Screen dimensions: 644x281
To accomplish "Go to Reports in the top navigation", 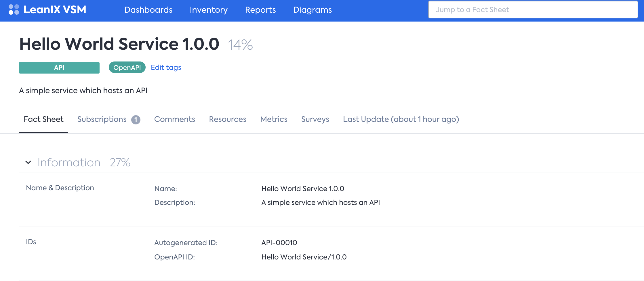I will (260, 10).
